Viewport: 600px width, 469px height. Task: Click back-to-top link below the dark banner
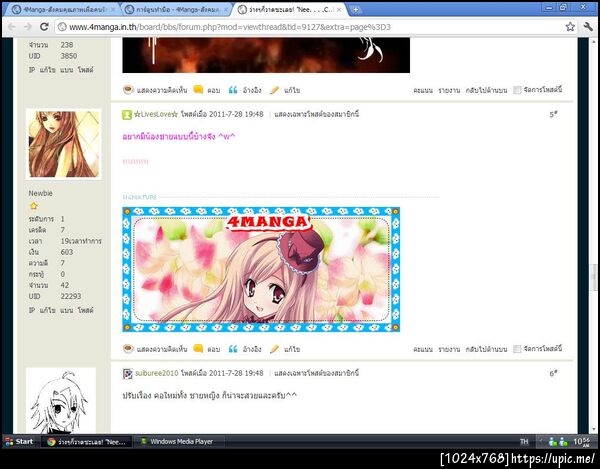(x=486, y=90)
